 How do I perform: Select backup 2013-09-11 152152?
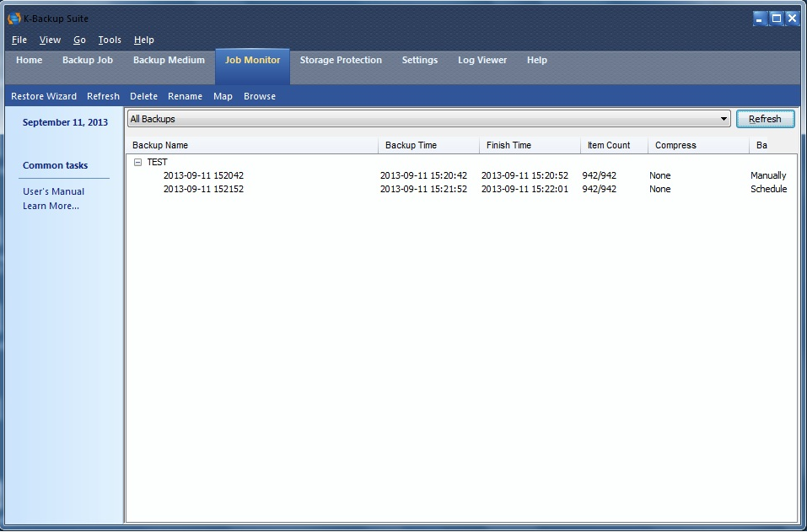203,189
